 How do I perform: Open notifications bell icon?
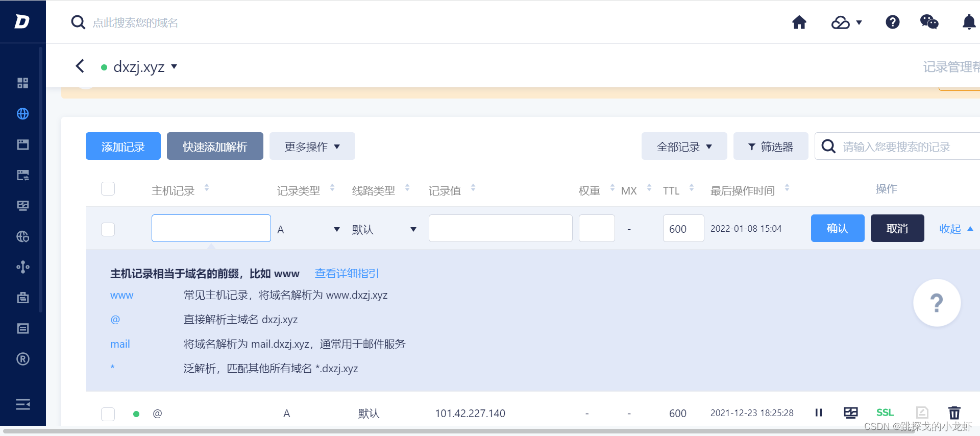[969, 22]
